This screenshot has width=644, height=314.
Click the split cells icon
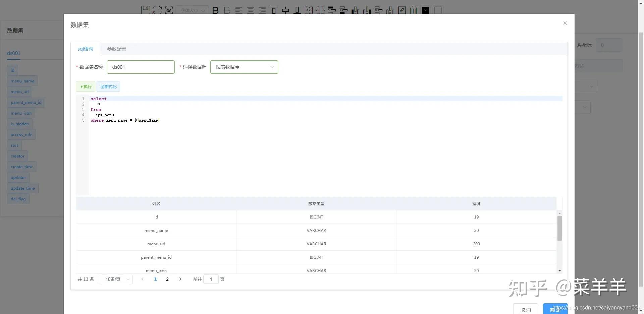click(320, 10)
